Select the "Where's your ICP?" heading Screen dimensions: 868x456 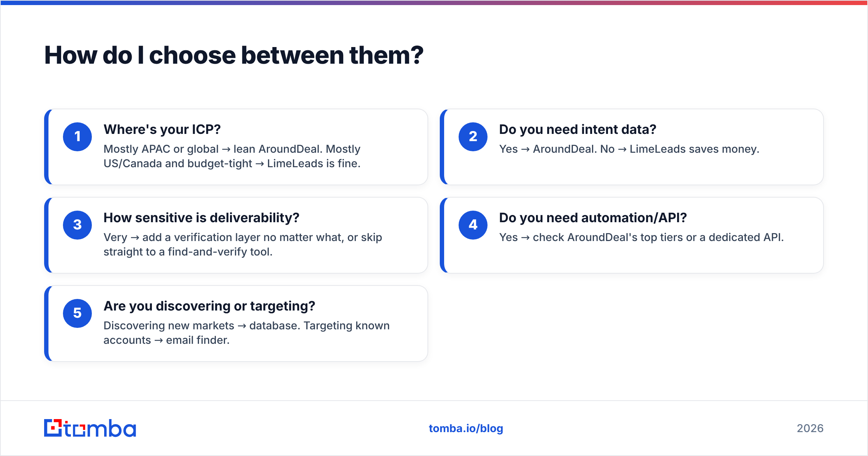coord(162,130)
